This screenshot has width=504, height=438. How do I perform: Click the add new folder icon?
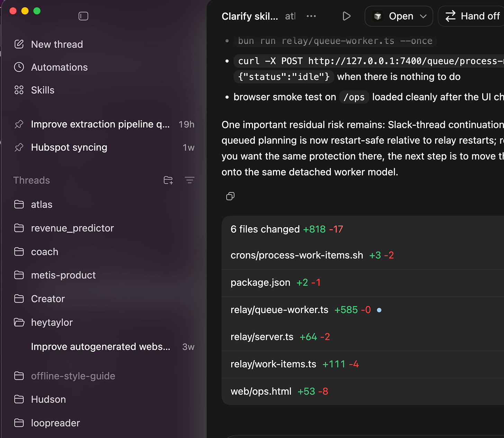click(168, 180)
